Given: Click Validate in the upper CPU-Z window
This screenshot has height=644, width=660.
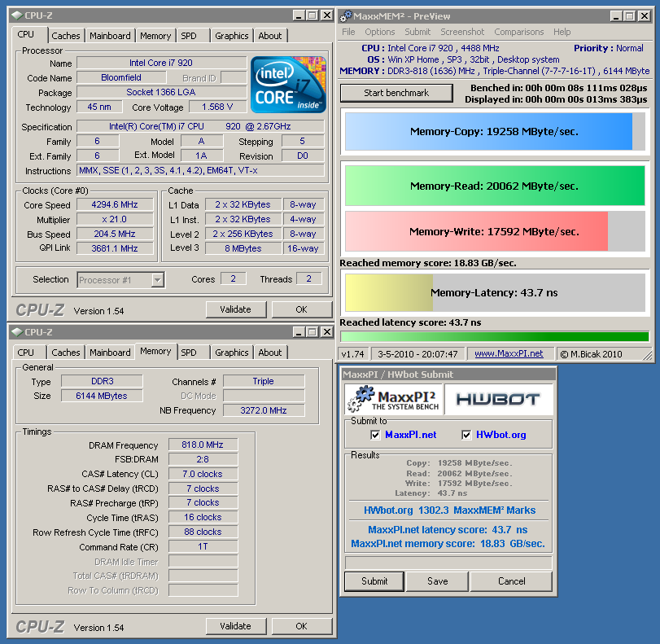Looking at the screenshot, I should click(236, 309).
